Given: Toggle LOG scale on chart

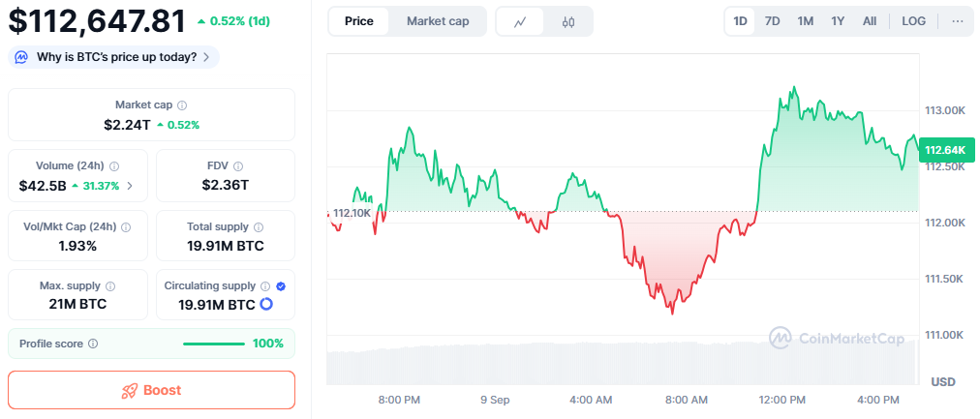Looking at the screenshot, I should (x=913, y=21).
